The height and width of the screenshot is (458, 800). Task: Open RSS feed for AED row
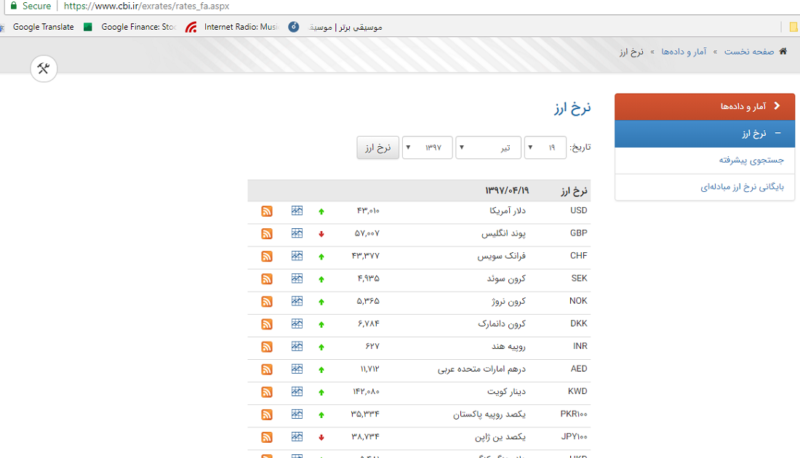tap(266, 369)
